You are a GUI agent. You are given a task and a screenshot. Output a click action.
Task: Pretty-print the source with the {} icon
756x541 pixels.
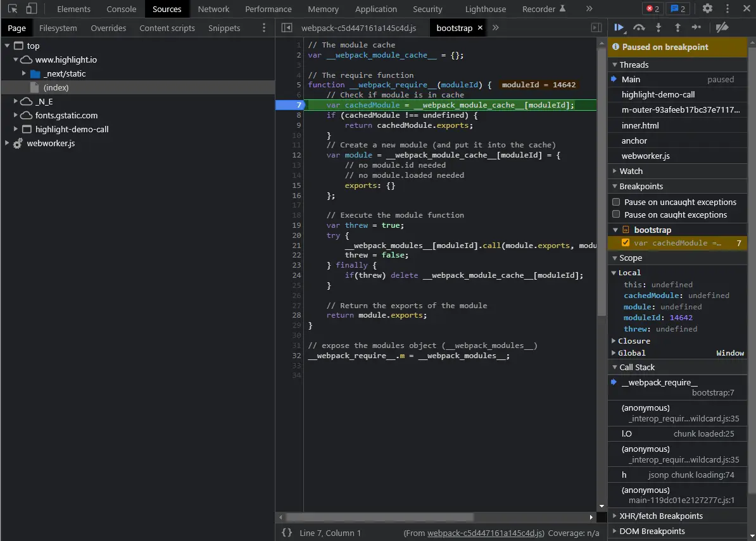(287, 533)
